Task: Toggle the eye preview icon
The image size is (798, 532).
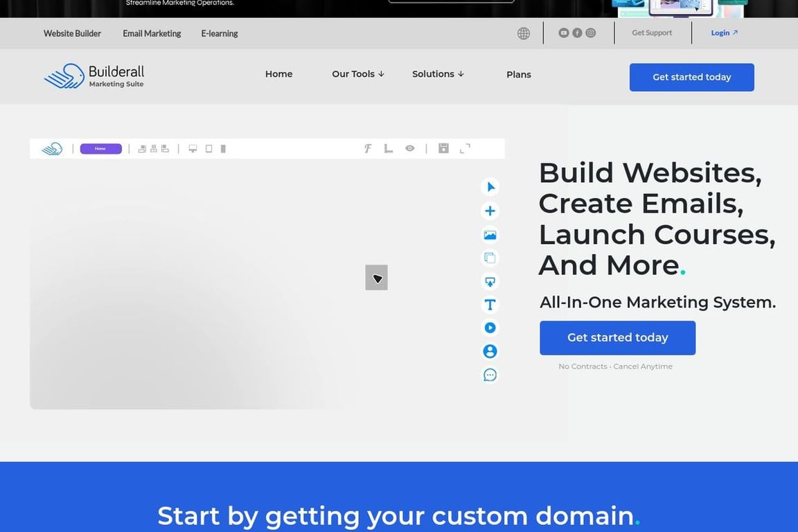Action: pyautogui.click(x=409, y=148)
